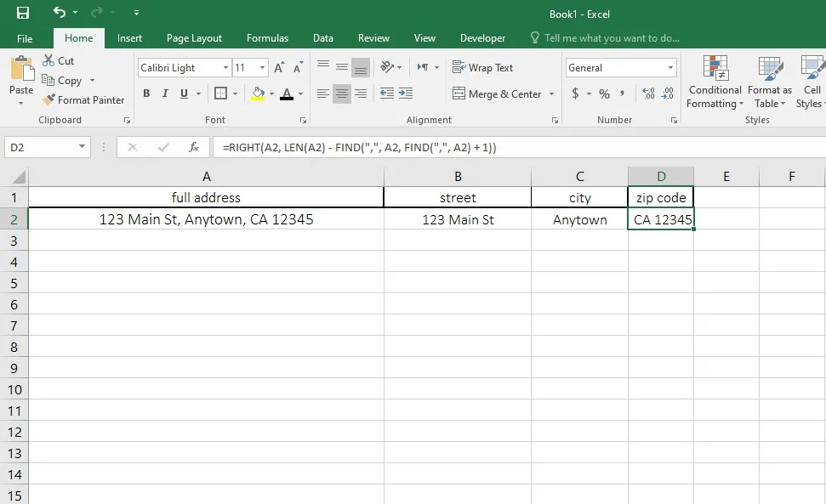This screenshot has width=826, height=504.
Task: Apply accounting dollar format
Action: (x=575, y=93)
